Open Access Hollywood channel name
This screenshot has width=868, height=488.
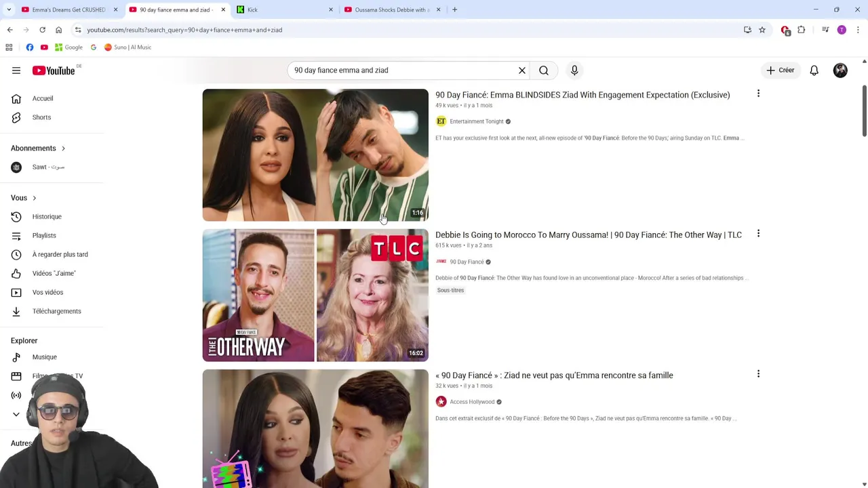click(x=472, y=402)
